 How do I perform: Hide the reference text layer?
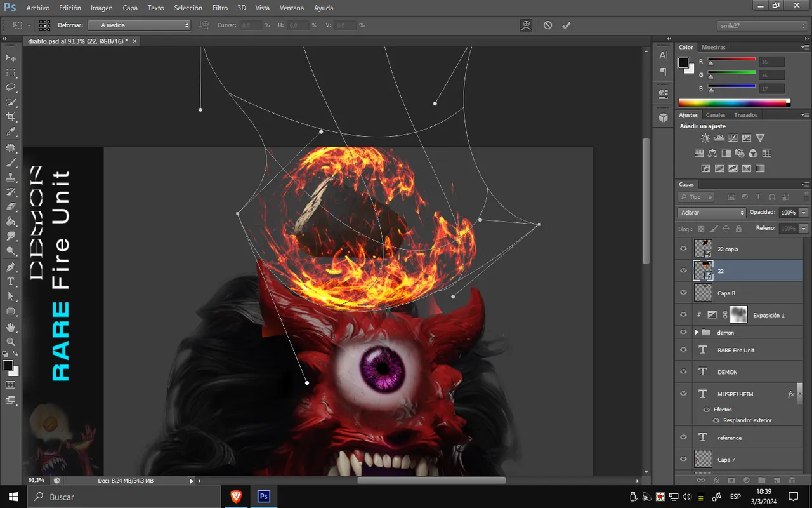pyautogui.click(x=683, y=437)
